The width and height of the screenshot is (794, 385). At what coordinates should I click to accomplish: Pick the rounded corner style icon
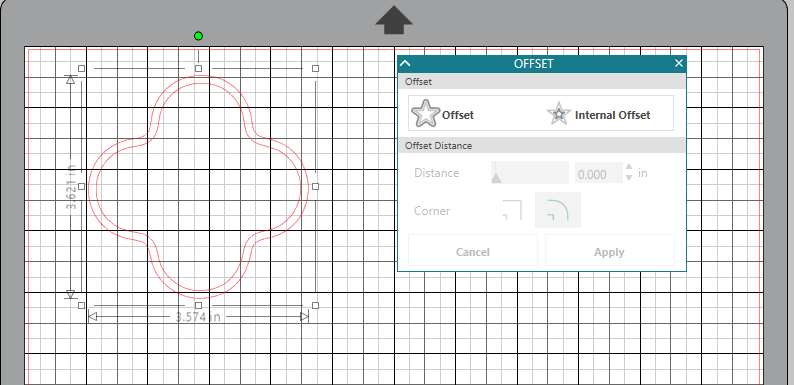558,210
